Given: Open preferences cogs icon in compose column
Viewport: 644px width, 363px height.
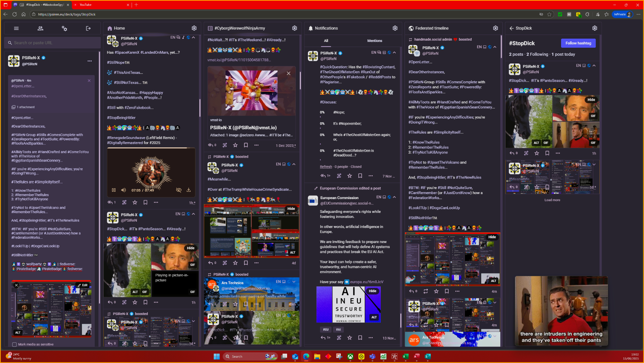Looking at the screenshot, I should pos(64,29).
